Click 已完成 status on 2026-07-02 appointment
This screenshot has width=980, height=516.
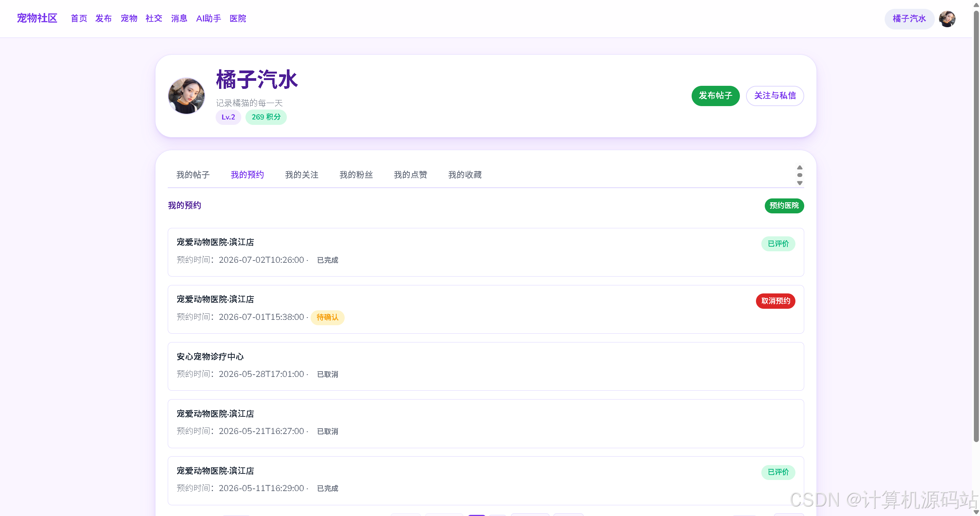tap(327, 260)
